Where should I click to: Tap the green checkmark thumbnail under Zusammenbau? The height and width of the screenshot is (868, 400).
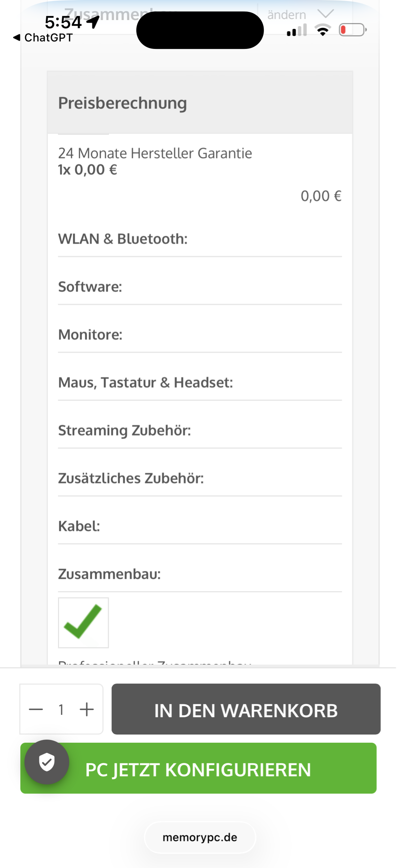coord(83,622)
